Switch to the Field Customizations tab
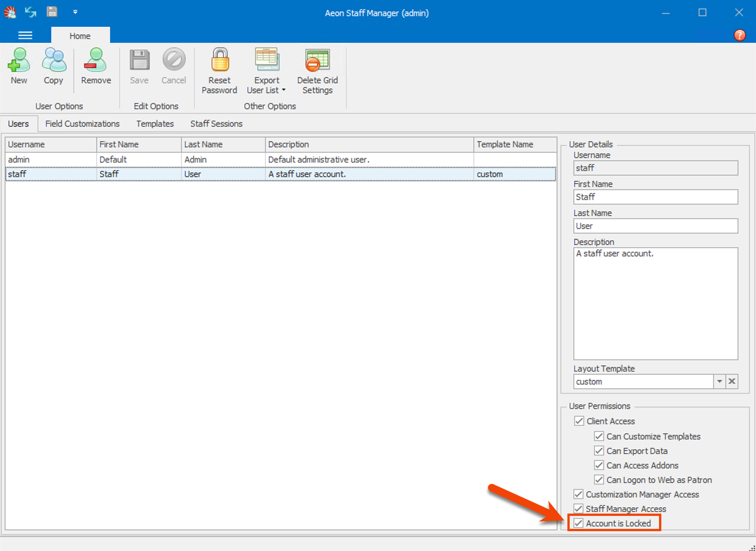 coord(82,124)
